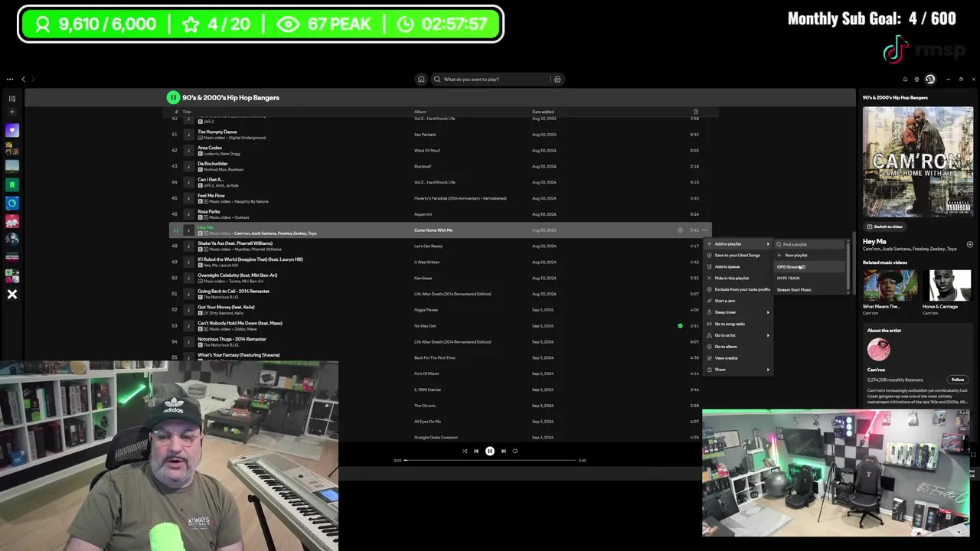Click the add-to-liked circle on Hey Ma row
The height and width of the screenshot is (551, 980).
point(680,230)
